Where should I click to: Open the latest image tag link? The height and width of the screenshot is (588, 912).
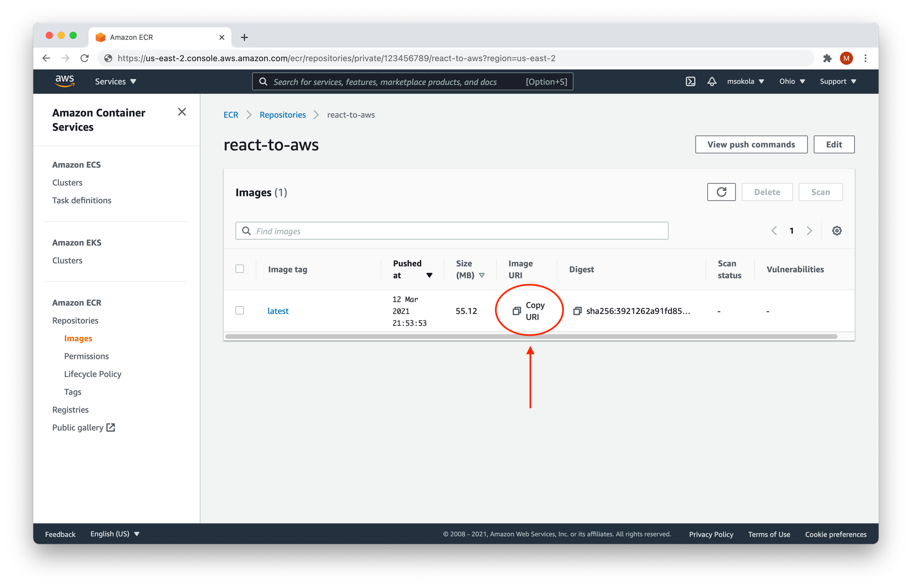[278, 311]
